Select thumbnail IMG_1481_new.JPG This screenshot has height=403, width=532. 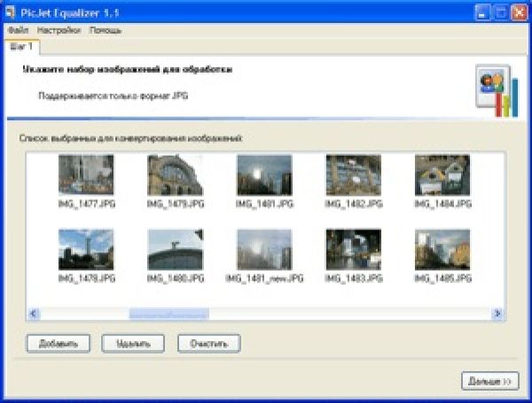[264, 250]
